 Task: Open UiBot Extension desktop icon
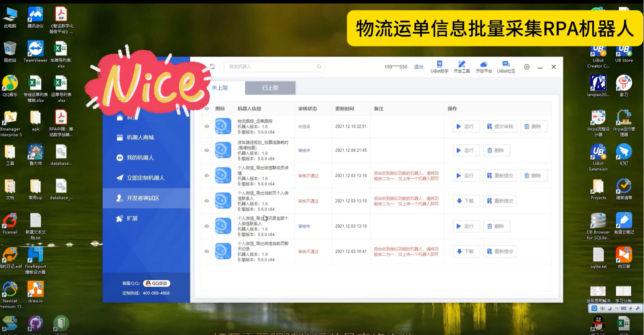click(x=598, y=157)
